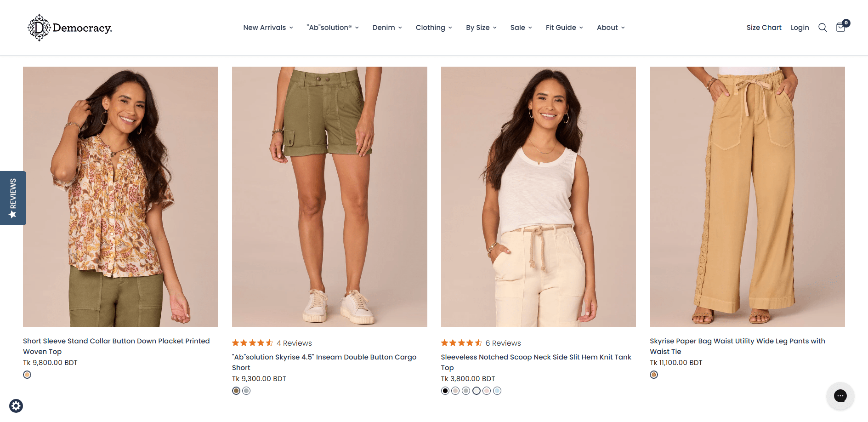
Task: Select light blue swatch for Tank Top
Action: coord(497,391)
